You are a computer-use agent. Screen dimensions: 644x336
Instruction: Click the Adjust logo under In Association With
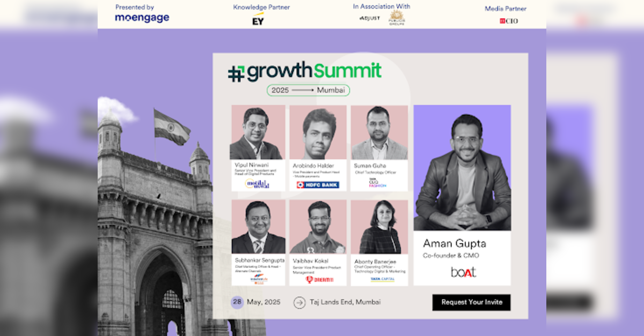click(370, 18)
